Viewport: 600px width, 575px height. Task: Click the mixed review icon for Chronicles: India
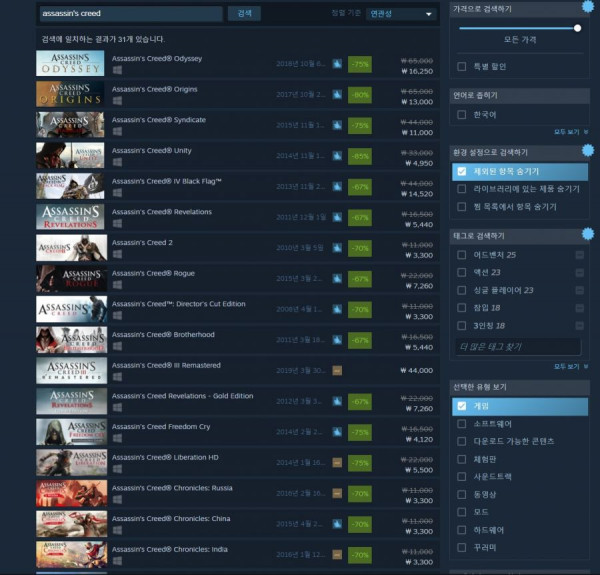click(x=337, y=555)
